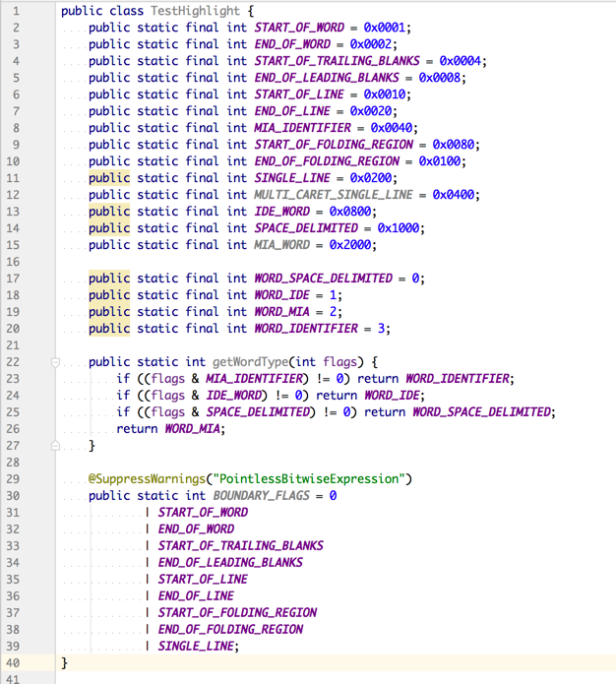Click START_OF_TRAILING_BLANKS on line 33
This screenshot has height=684, width=616.
pos(241,546)
